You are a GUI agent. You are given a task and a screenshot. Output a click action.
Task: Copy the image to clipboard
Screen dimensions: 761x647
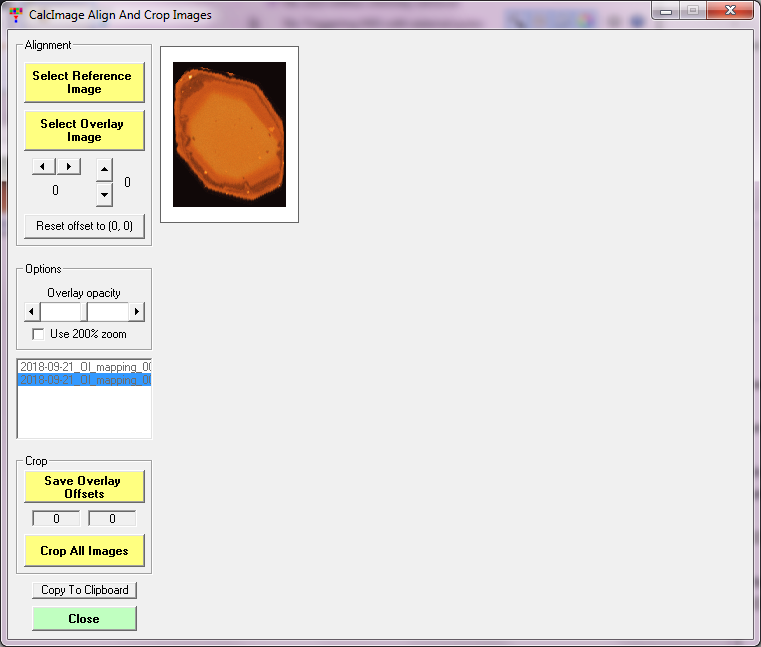click(84, 590)
